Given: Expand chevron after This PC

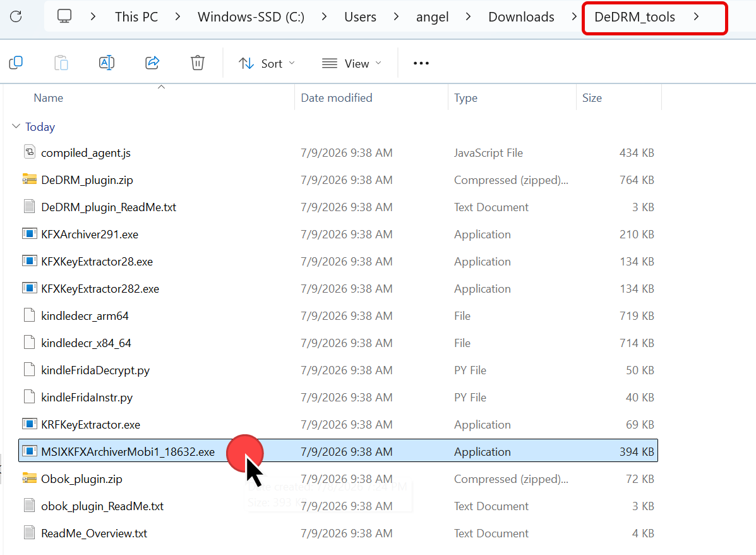Looking at the screenshot, I should click(x=178, y=16).
